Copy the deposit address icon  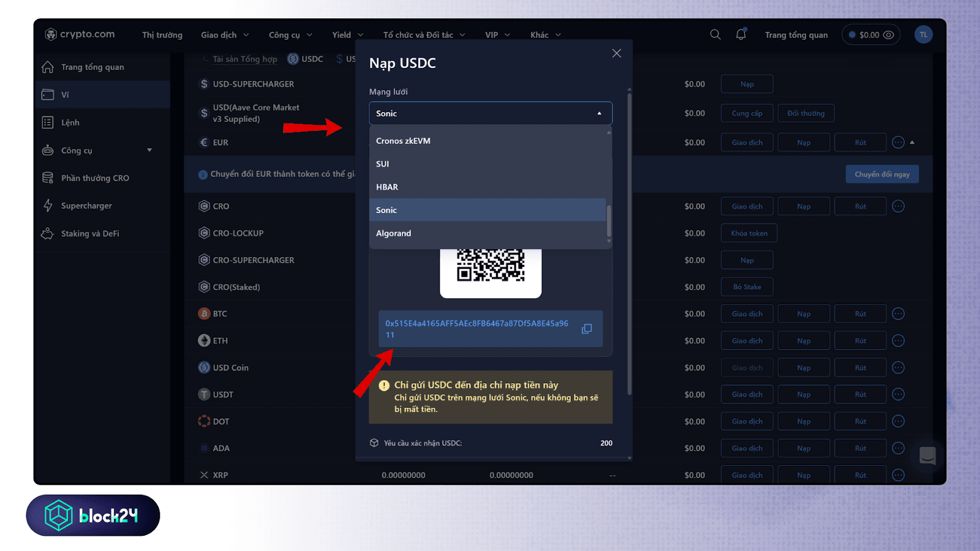point(587,329)
